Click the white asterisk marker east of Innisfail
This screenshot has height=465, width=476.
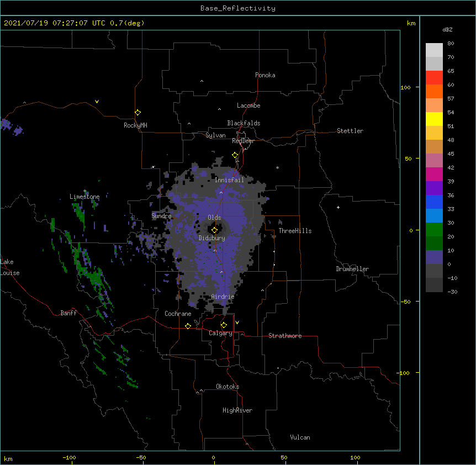(x=277, y=167)
